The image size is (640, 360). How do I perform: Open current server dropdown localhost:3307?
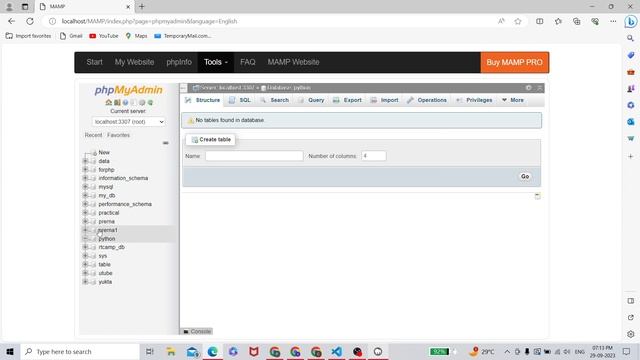pyautogui.click(x=129, y=122)
